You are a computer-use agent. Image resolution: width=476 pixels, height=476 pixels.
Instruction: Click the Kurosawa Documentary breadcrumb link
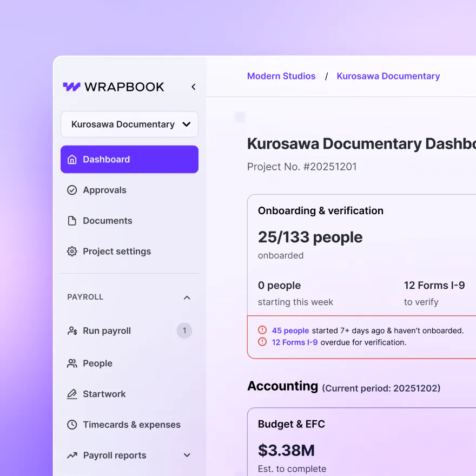[x=388, y=76]
